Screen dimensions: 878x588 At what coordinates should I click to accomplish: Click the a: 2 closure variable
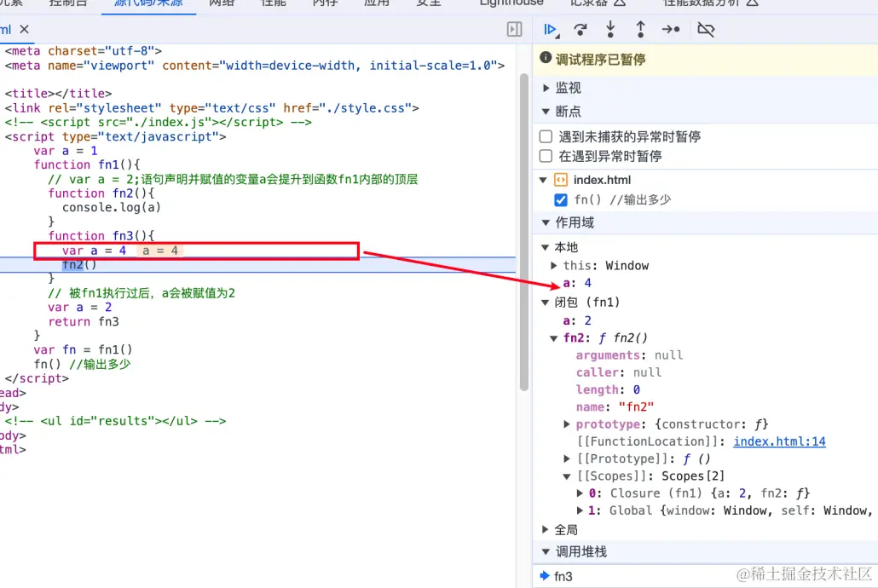pos(577,320)
